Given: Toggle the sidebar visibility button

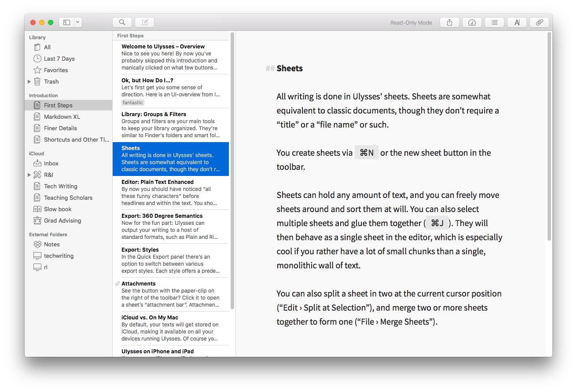Looking at the screenshot, I should tap(66, 22).
